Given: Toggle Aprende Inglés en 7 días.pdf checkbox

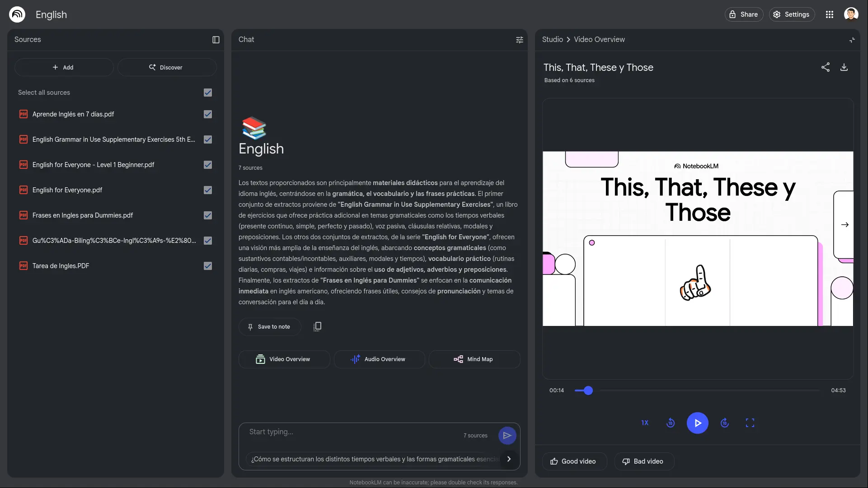Looking at the screenshot, I should (x=208, y=114).
